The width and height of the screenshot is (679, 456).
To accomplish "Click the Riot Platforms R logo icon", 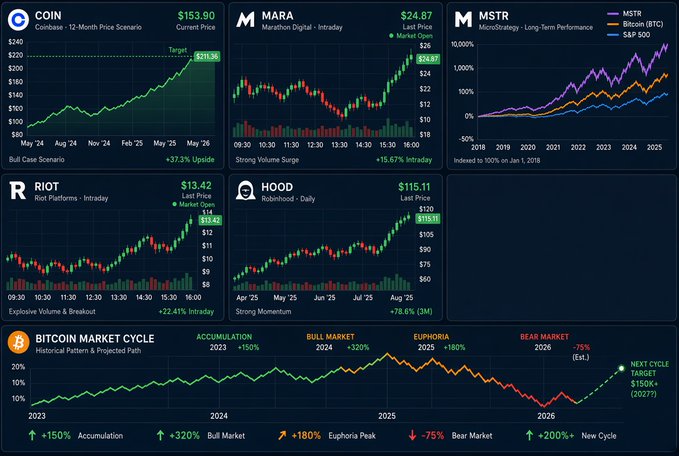I will click(18, 191).
